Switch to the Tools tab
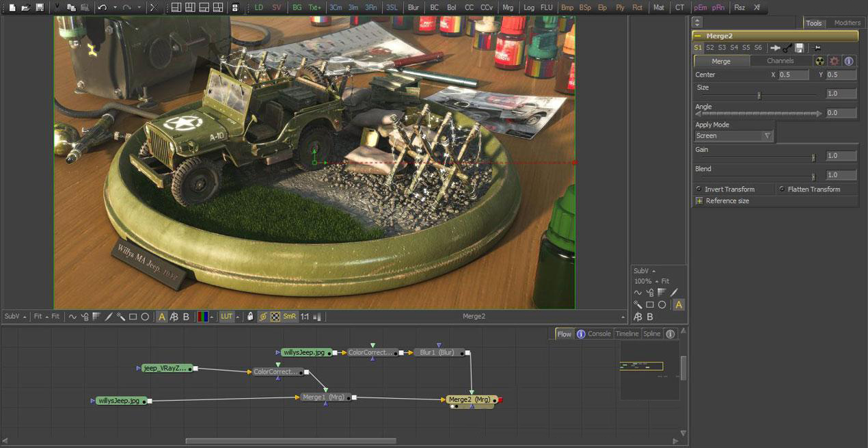This screenshot has width=868, height=448. 813,23
